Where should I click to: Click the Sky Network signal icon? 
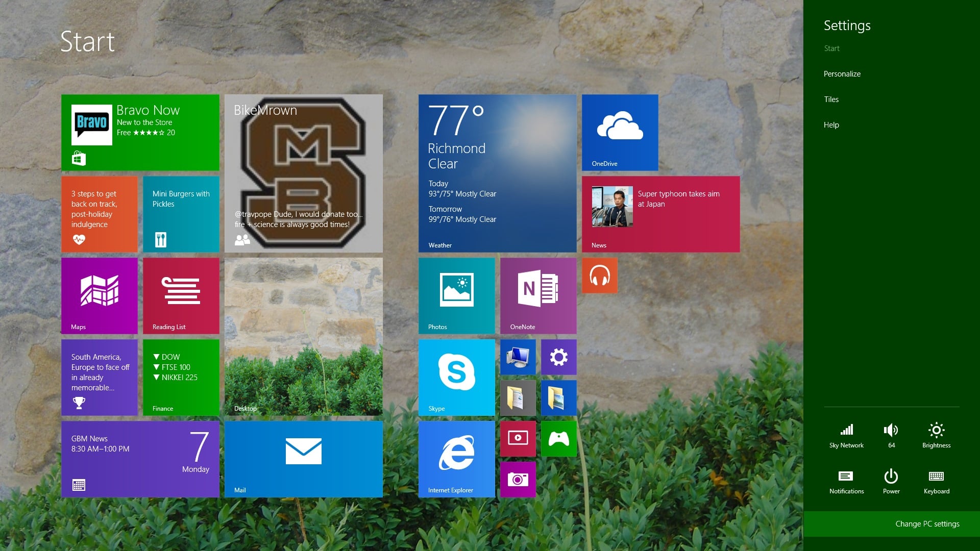(846, 435)
